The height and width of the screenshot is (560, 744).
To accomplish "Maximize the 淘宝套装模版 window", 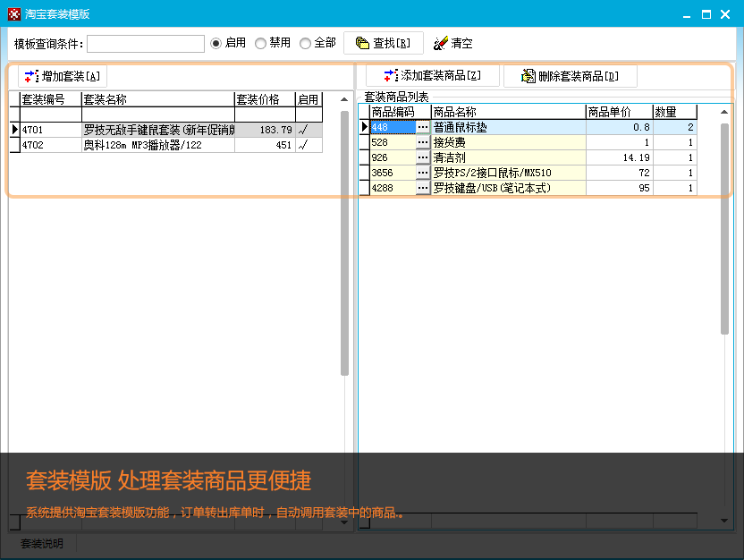I will [x=706, y=14].
